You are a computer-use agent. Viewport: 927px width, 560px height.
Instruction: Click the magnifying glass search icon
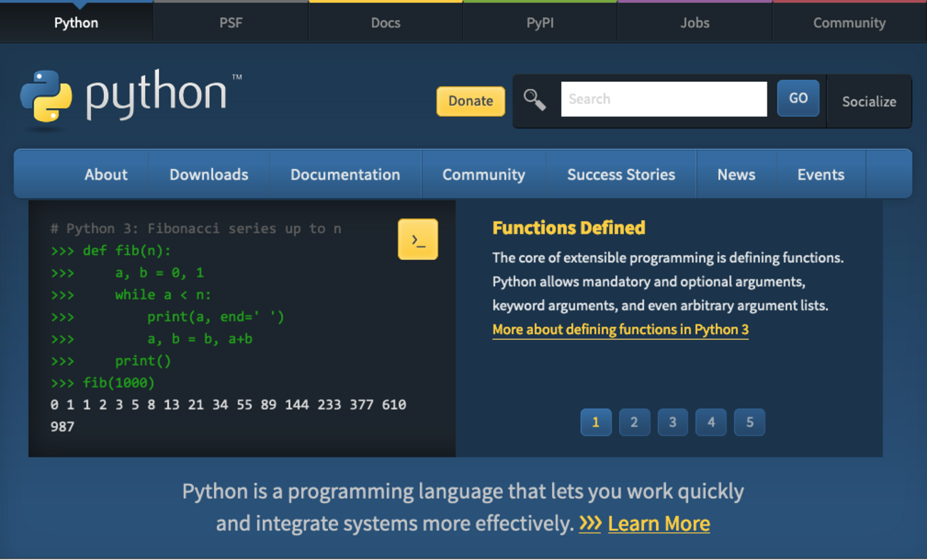pos(535,100)
